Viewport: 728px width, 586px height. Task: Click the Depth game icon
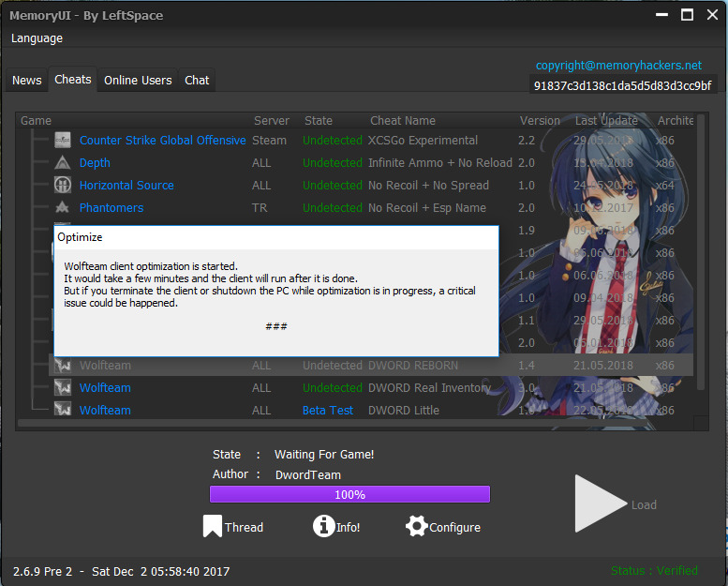[63, 162]
